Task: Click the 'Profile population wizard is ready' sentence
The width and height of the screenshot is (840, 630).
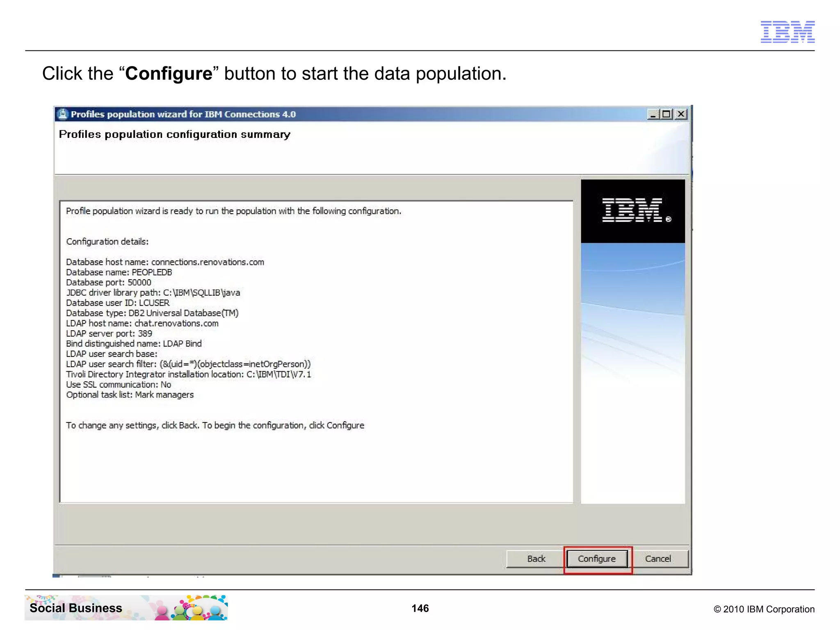Action: point(234,211)
